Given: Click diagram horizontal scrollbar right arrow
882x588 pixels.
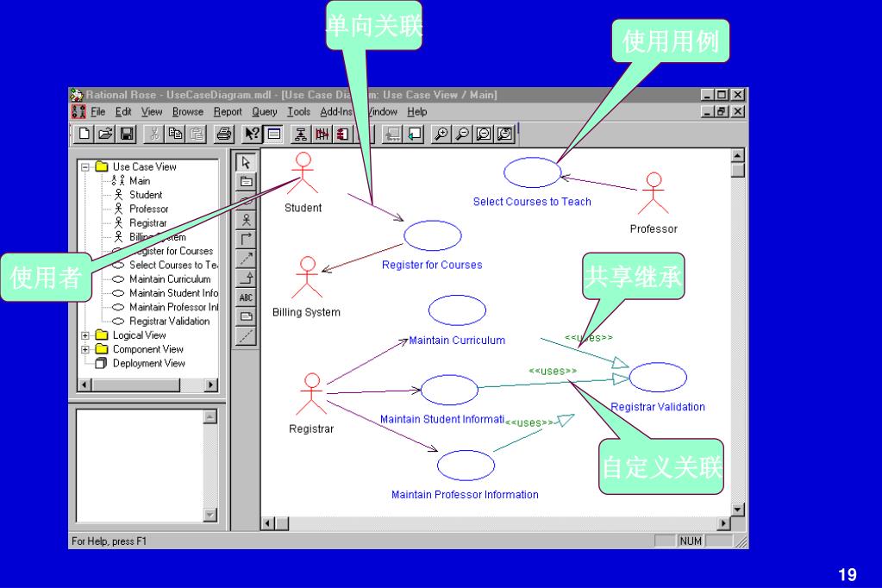Looking at the screenshot, I should (724, 524).
